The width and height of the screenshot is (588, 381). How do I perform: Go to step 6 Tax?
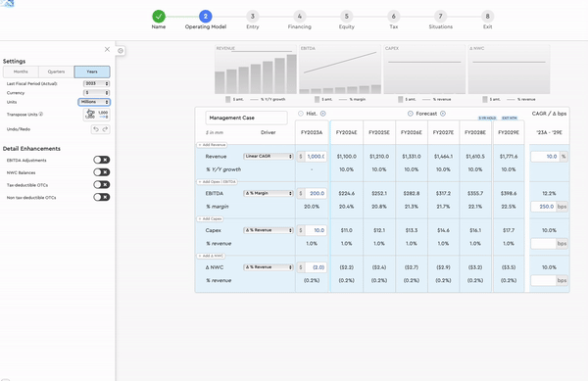point(393,17)
